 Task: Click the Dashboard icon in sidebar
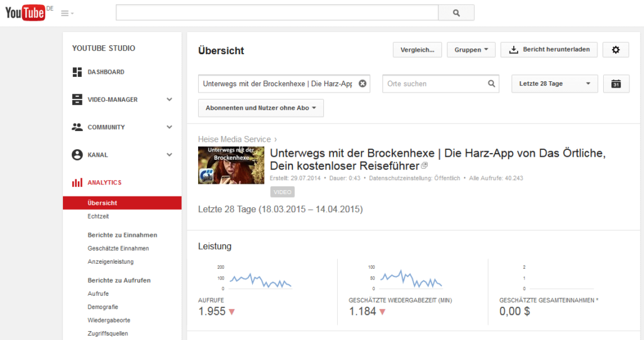[x=77, y=72]
